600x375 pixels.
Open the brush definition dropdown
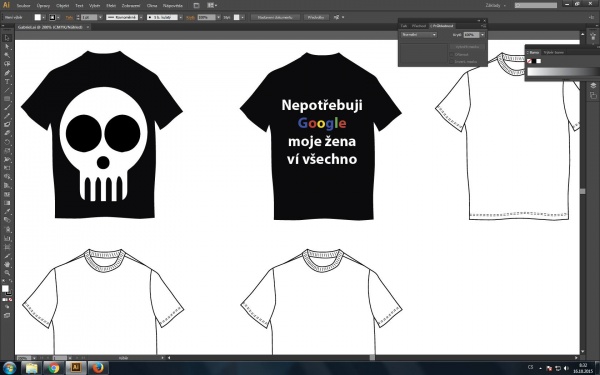[x=181, y=17]
